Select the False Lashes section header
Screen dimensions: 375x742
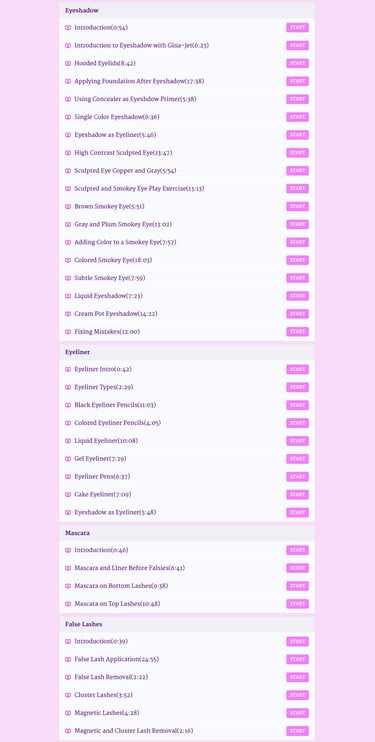[187, 624]
